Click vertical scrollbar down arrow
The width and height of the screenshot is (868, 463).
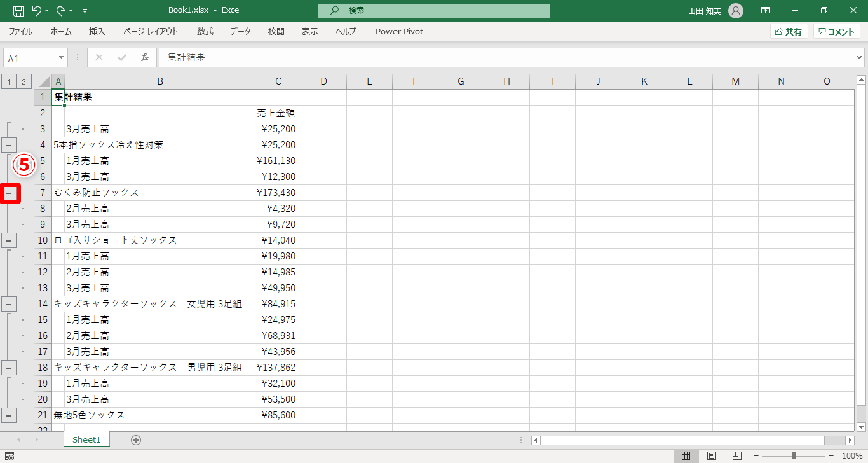coord(861,427)
